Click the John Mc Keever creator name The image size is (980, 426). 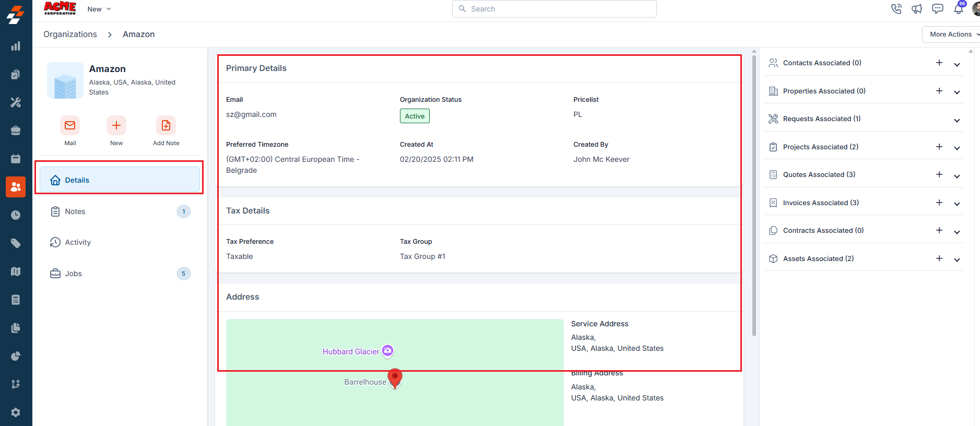coord(601,159)
